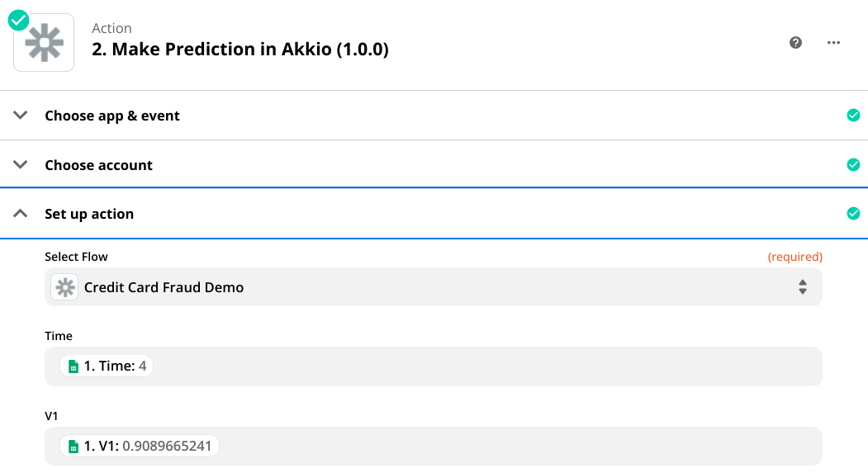868x473 pixels.
Task: Click the green check beside Choose app & event
Action: (853, 116)
